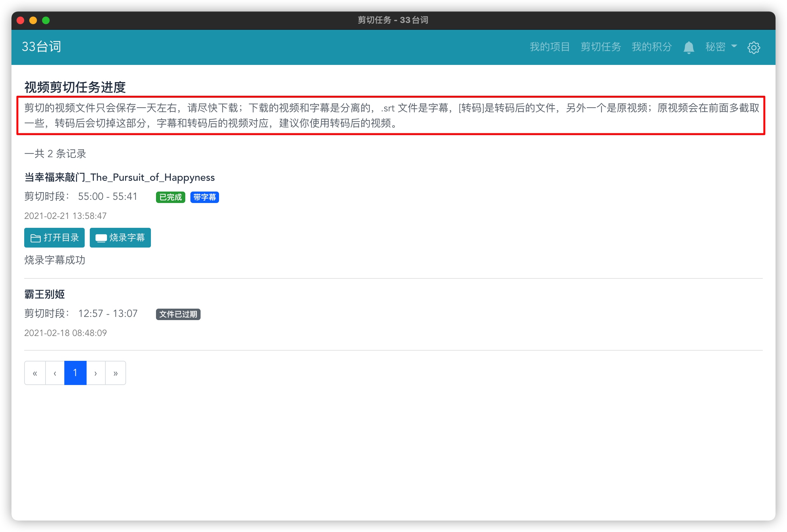Click the title 当幸福来敲门_The_Pursuit_of_Happyness
The image size is (787, 532).
tap(119, 177)
